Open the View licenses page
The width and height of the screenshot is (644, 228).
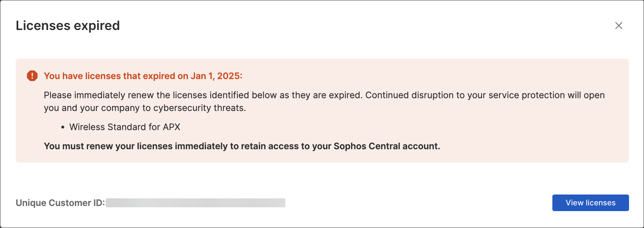pyautogui.click(x=590, y=203)
